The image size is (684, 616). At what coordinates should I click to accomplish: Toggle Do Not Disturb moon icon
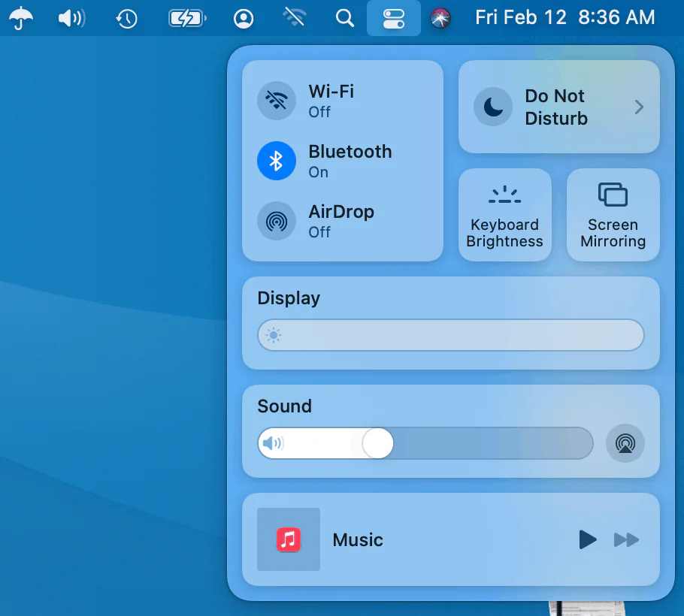[493, 107]
